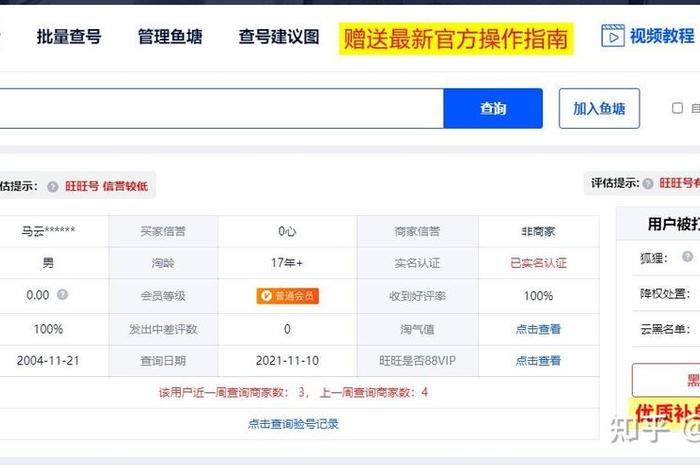This screenshot has height=470, width=700.
Task: Open the 管理鱼塘 tab
Action: tap(170, 37)
